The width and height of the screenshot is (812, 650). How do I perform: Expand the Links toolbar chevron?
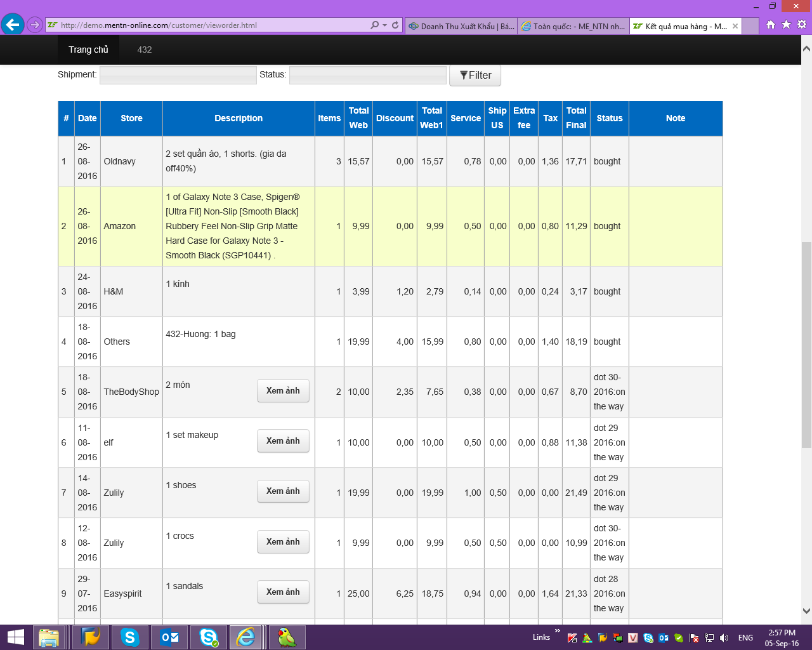click(558, 631)
